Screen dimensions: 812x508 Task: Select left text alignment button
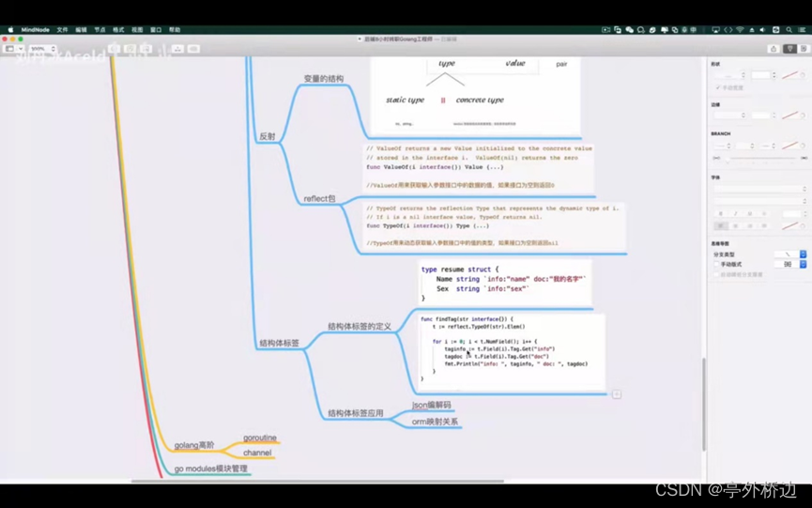coord(720,225)
